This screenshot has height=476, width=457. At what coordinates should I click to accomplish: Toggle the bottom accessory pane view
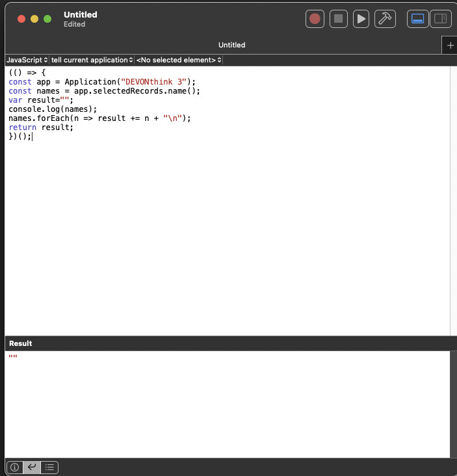[418, 19]
